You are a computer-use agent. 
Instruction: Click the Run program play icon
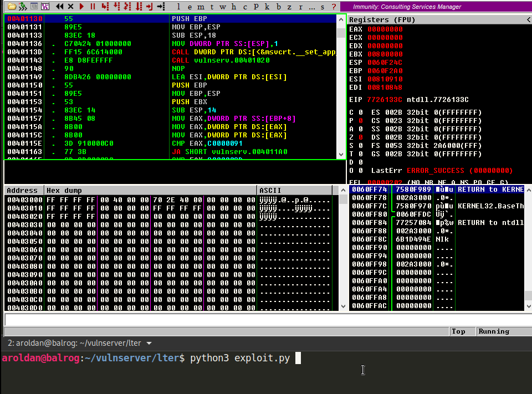coord(81,7)
